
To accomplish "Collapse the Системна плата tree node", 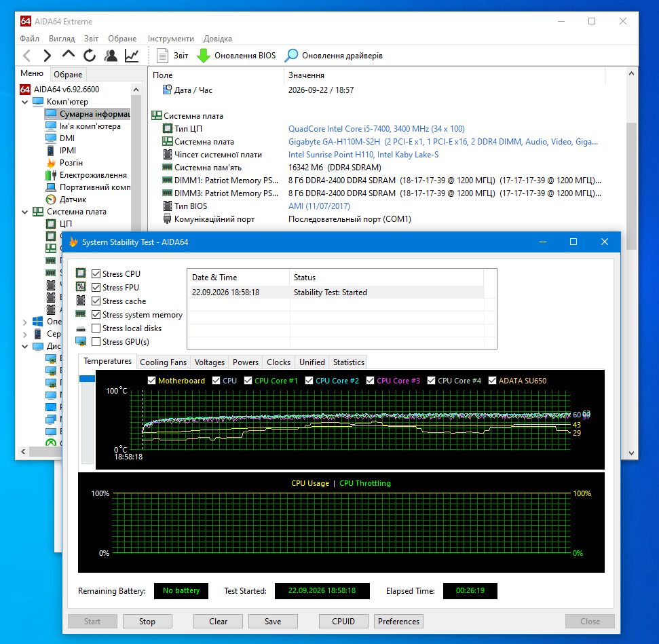I will pos(25,212).
